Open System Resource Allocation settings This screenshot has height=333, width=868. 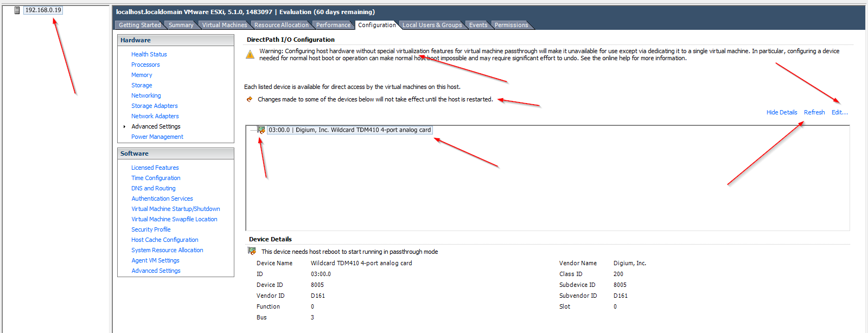coord(167,250)
